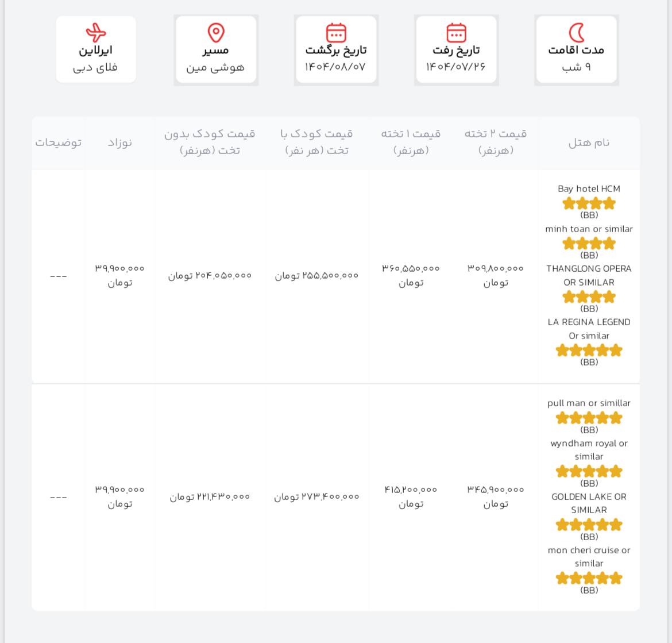Click the LA REGINA LEGEND Or similar hotel name
Image resolution: width=672 pixels, height=643 pixels.
coord(589,329)
